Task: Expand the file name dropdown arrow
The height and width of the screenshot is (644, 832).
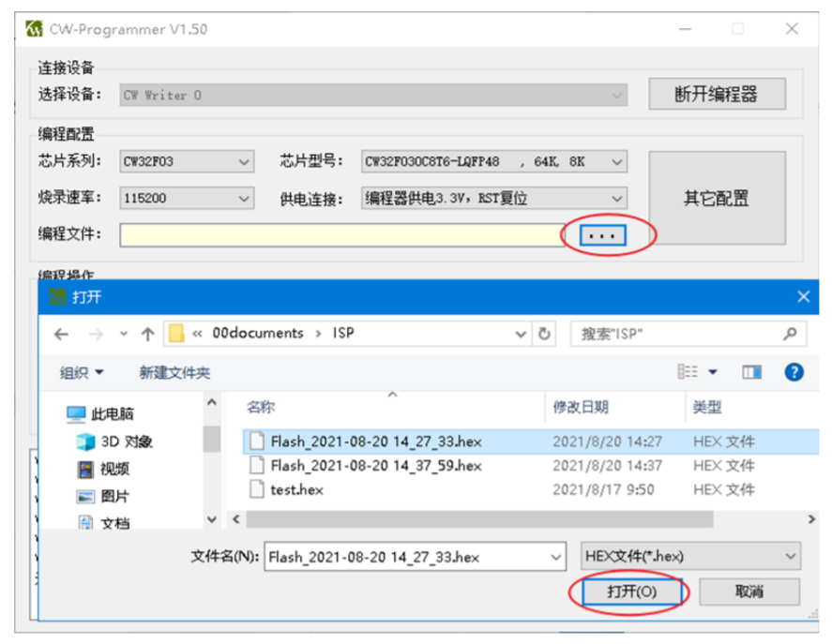Action: point(555,557)
